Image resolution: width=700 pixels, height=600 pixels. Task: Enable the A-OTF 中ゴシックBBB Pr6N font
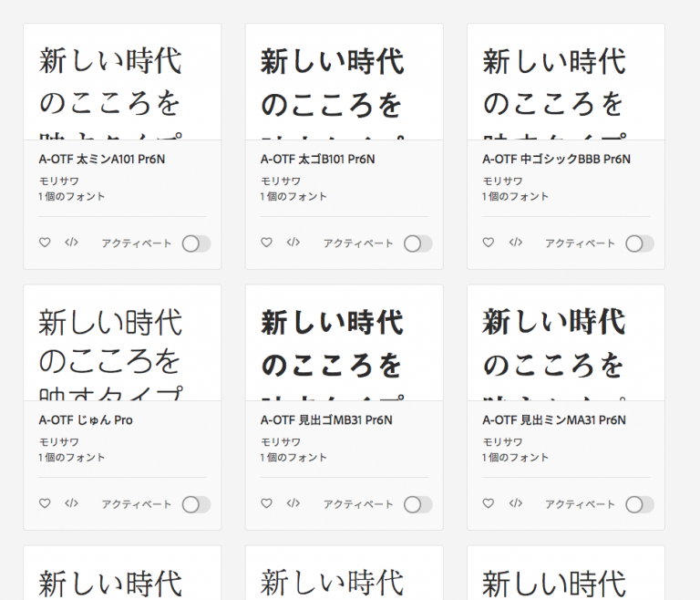click(640, 244)
